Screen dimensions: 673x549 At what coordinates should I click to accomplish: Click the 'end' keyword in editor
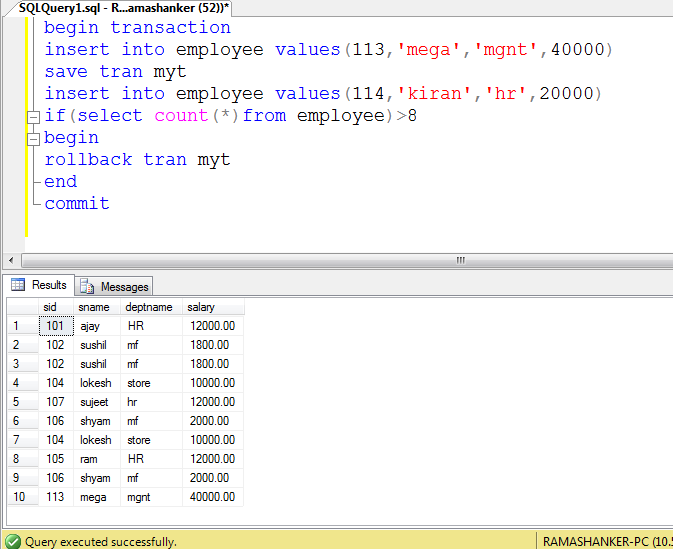(x=61, y=182)
